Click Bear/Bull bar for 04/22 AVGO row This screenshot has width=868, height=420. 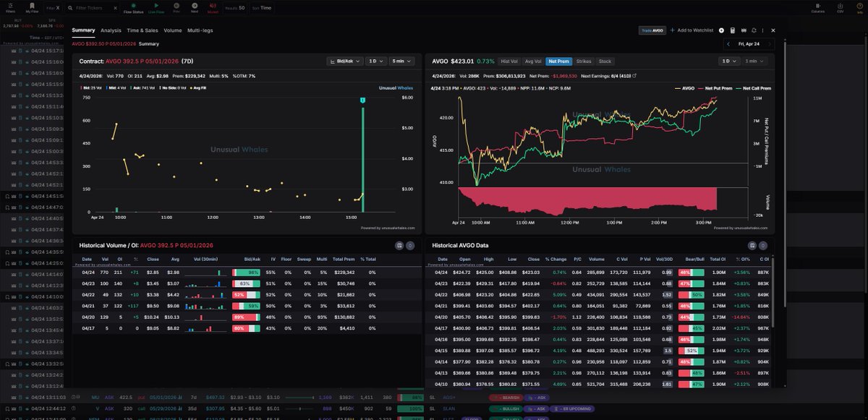692,295
